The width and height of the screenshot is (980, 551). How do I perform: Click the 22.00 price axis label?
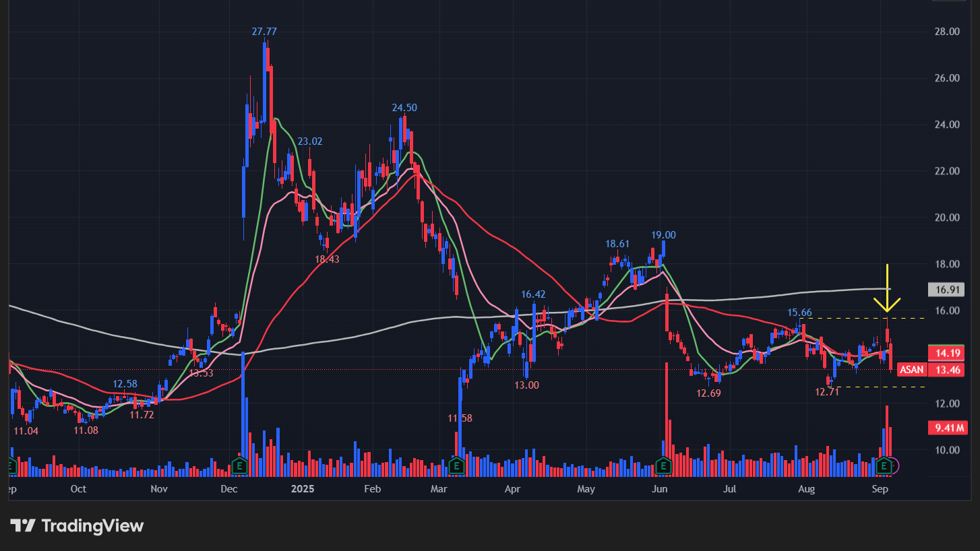coord(947,171)
